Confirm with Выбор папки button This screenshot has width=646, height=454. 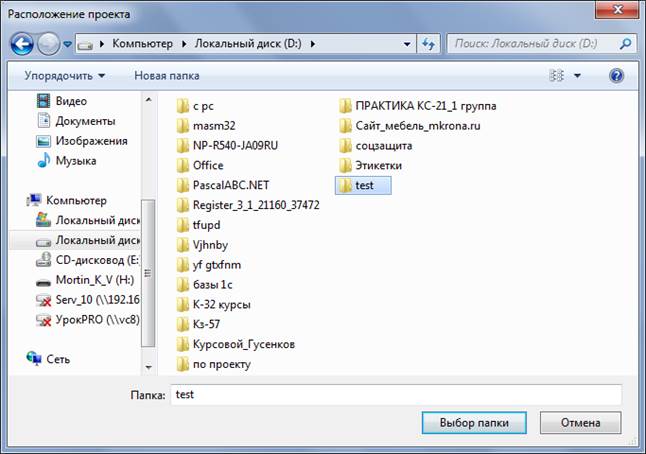[474, 423]
